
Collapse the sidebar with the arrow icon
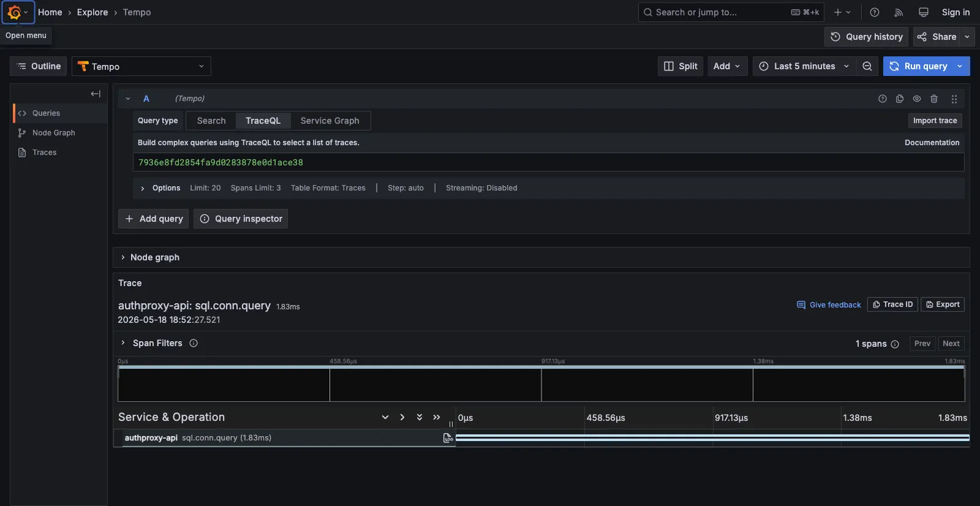96,94
